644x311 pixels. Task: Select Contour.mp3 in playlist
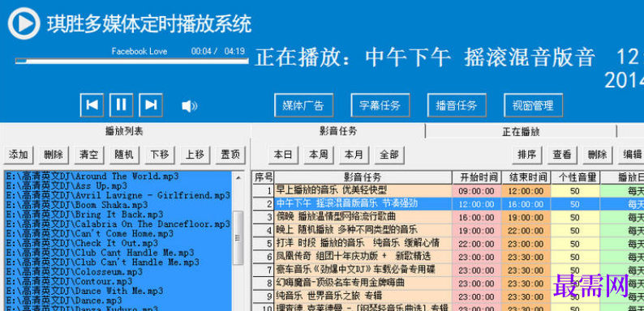[x=118, y=281]
